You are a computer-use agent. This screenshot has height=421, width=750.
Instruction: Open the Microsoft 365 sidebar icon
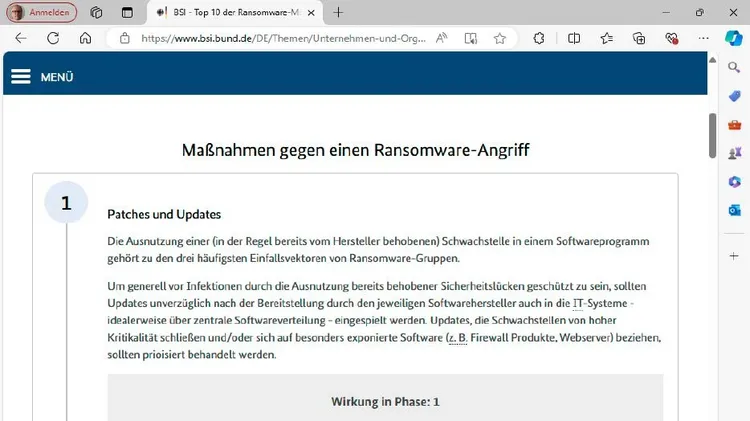(x=734, y=182)
